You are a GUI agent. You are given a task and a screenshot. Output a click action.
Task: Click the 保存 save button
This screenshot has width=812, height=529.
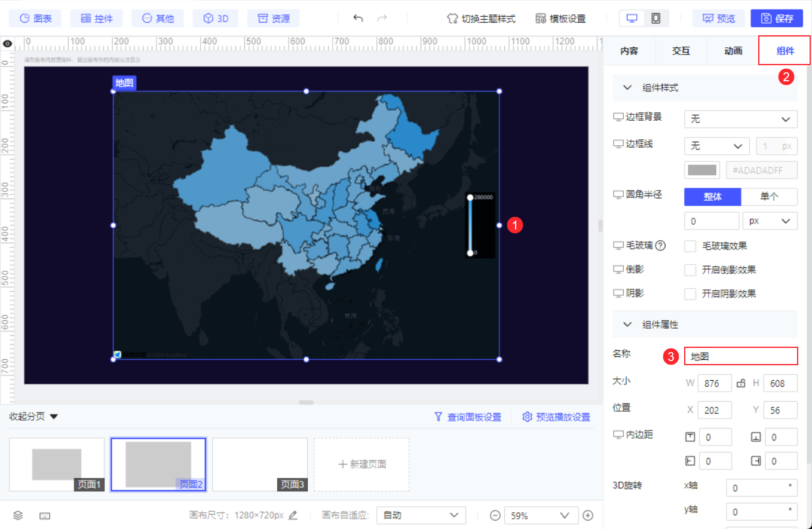[777, 19]
